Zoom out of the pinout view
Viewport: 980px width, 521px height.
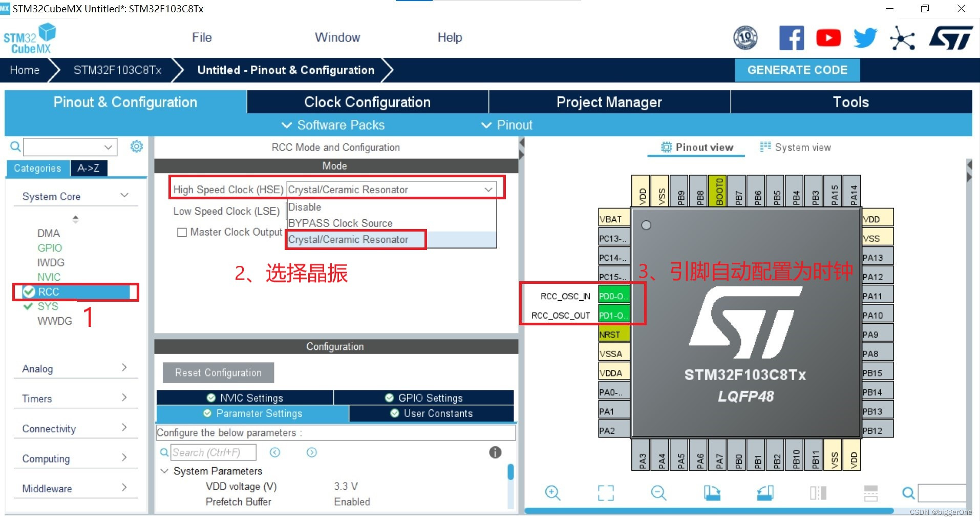[658, 493]
